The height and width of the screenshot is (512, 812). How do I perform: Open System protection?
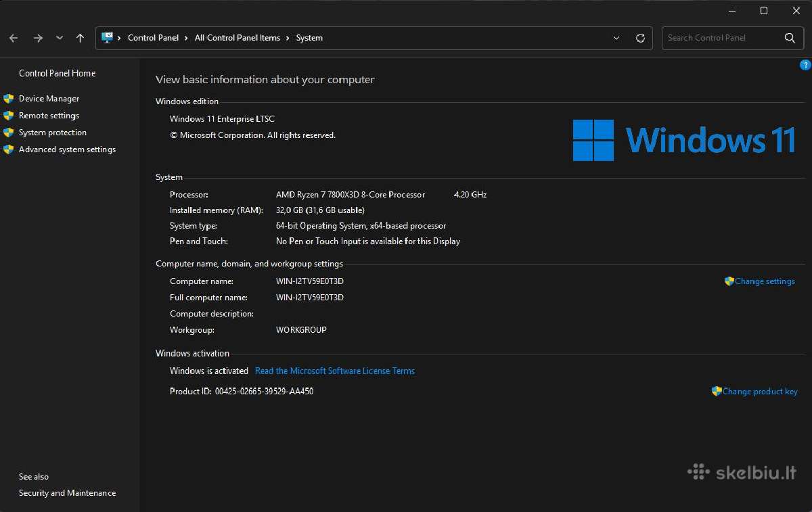click(x=53, y=133)
